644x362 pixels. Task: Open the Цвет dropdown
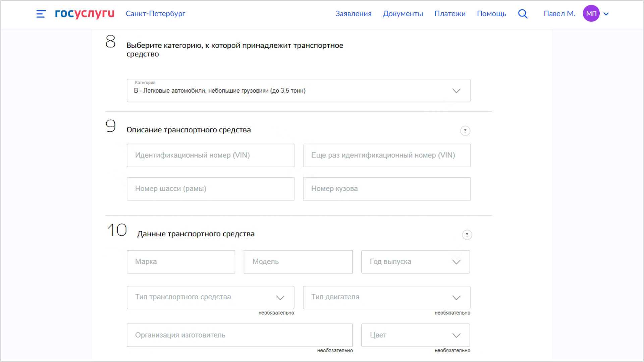[x=416, y=335]
